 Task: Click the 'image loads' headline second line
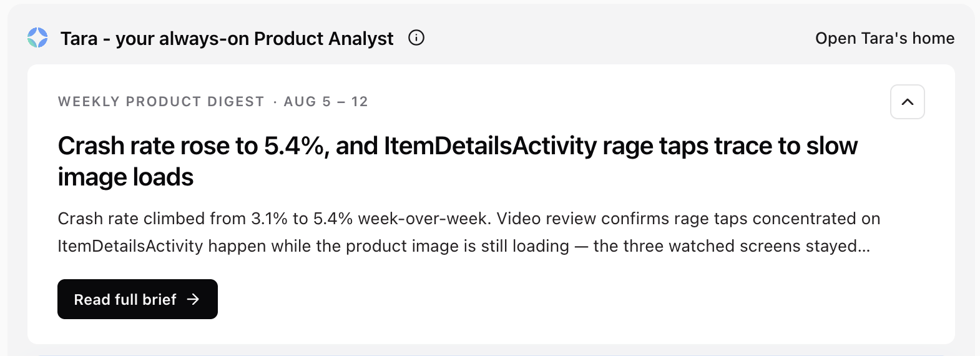tap(125, 177)
